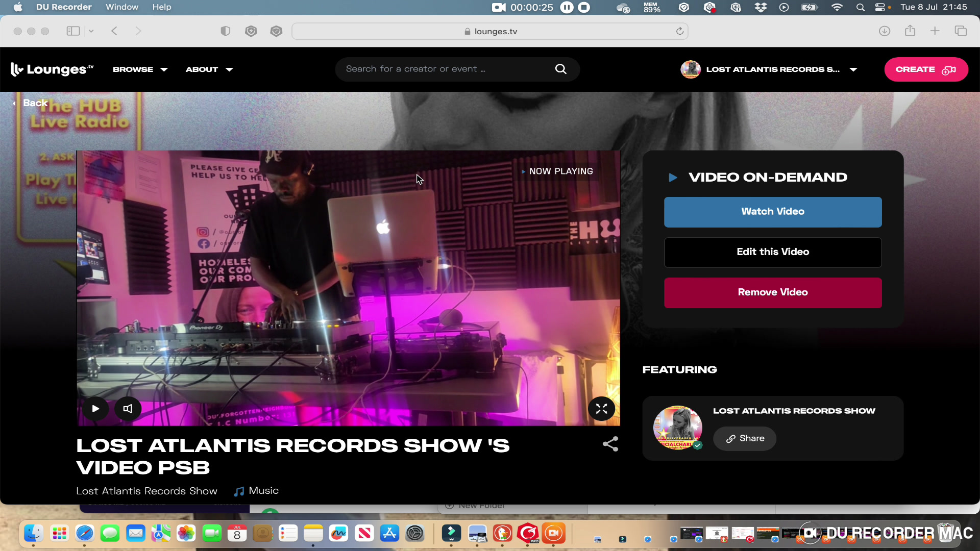Image resolution: width=980 pixels, height=551 pixels.
Task: Open Finder from the dock
Action: 34,534
